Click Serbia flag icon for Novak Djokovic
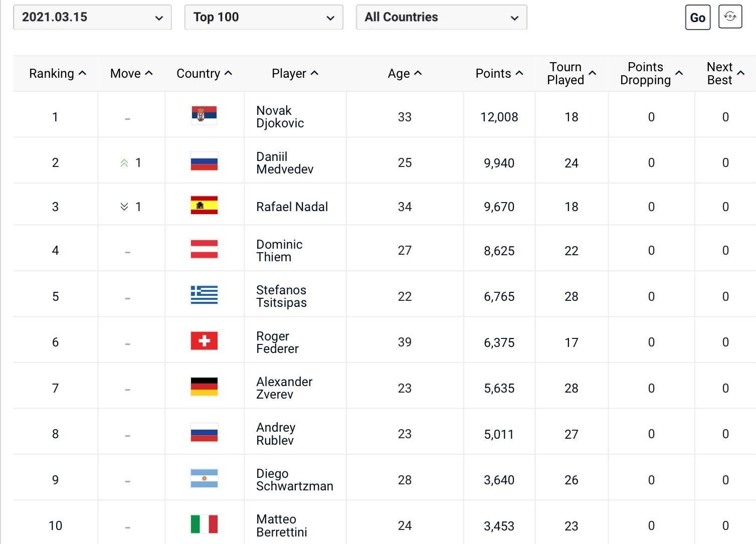756x544 pixels. (204, 115)
